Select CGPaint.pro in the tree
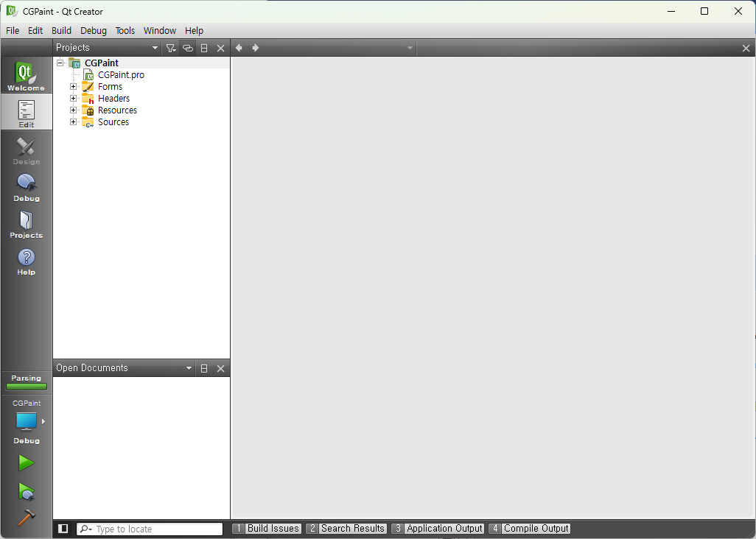 [x=121, y=74]
